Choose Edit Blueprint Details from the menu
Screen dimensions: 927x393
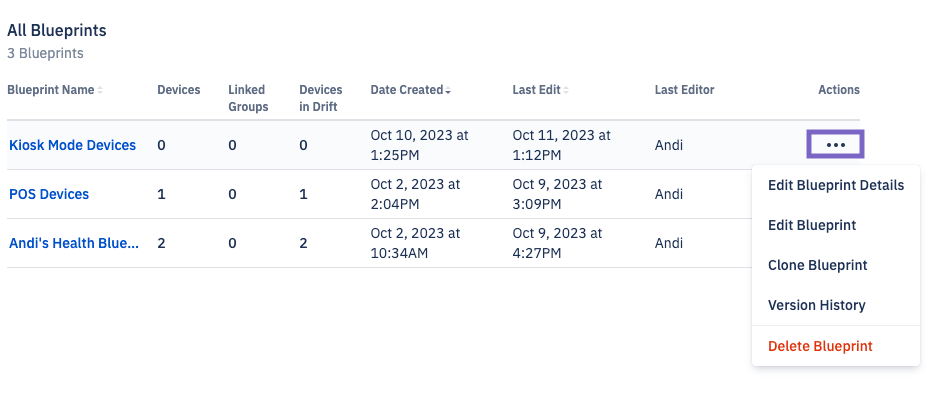coord(836,185)
